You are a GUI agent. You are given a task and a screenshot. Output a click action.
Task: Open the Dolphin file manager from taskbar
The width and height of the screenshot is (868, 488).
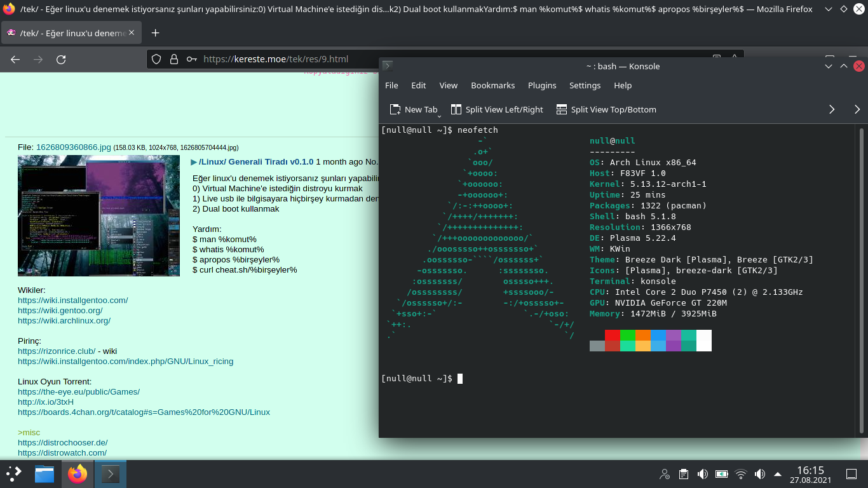click(44, 474)
